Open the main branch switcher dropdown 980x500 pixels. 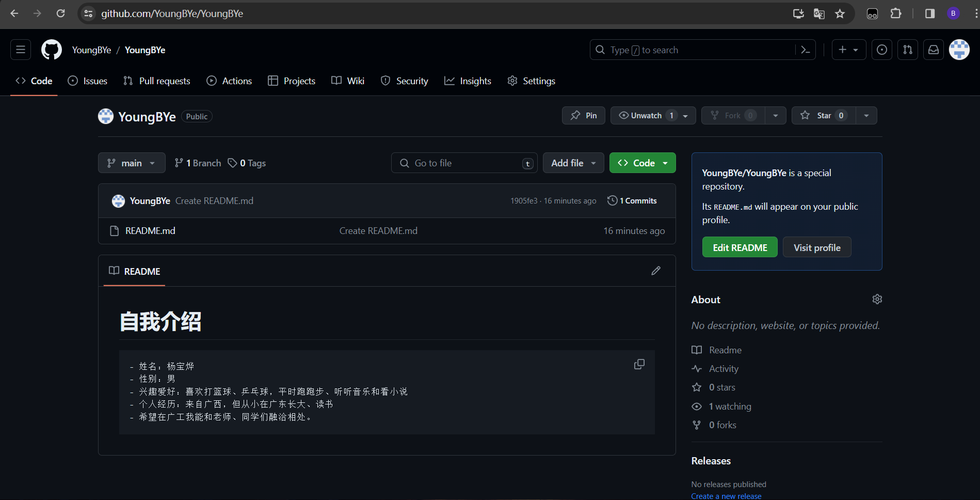point(132,163)
